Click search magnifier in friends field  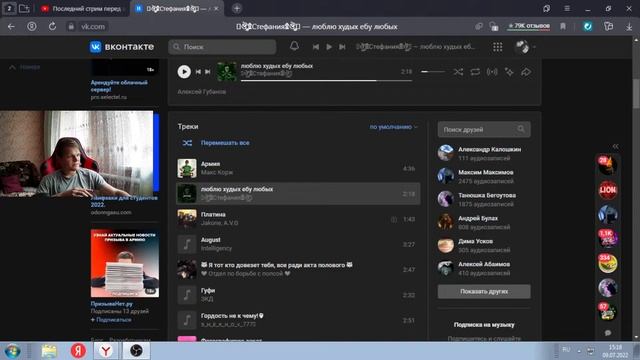pos(521,129)
